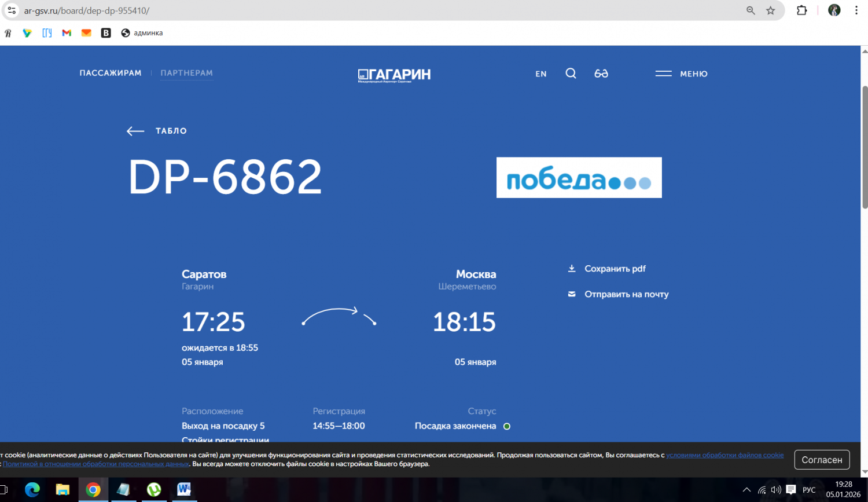This screenshot has height=502, width=868.
Task: Select the ПАССАЖИРАМ tab
Action: (x=111, y=73)
